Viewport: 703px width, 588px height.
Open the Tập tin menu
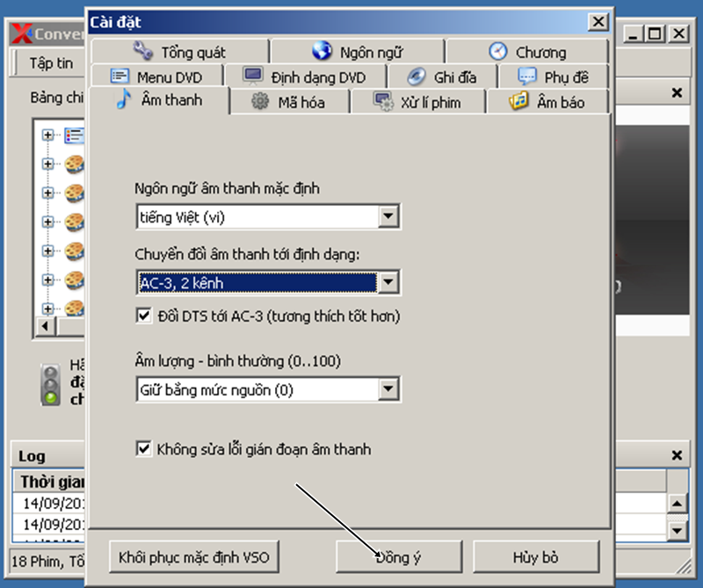pyautogui.click(x=51, y=63)
